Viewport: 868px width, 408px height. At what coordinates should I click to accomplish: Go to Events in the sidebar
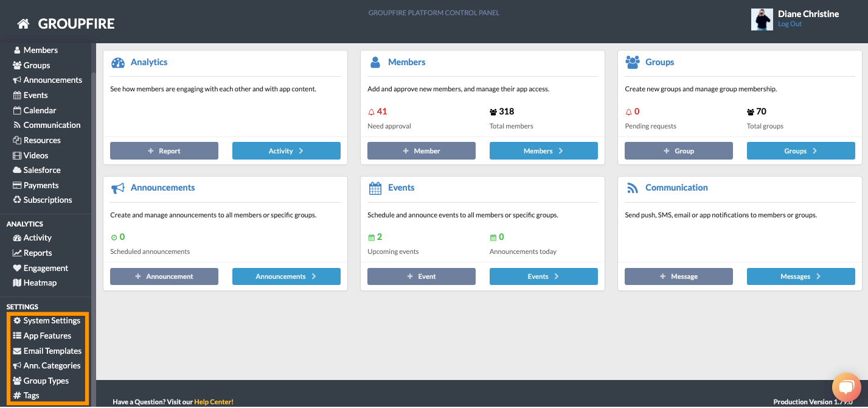[x=30, y=95]
